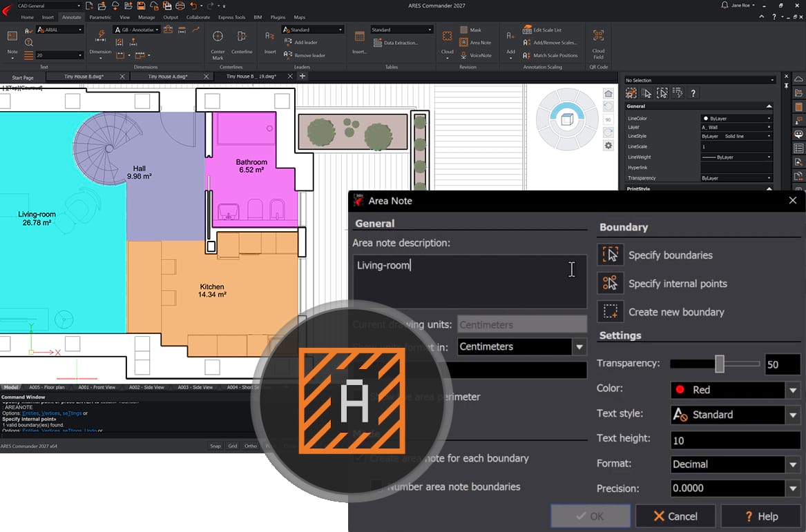Toggle Snap in the status bar
The height and width of the screenshot is (532, 806).
(x=215, y=446)
